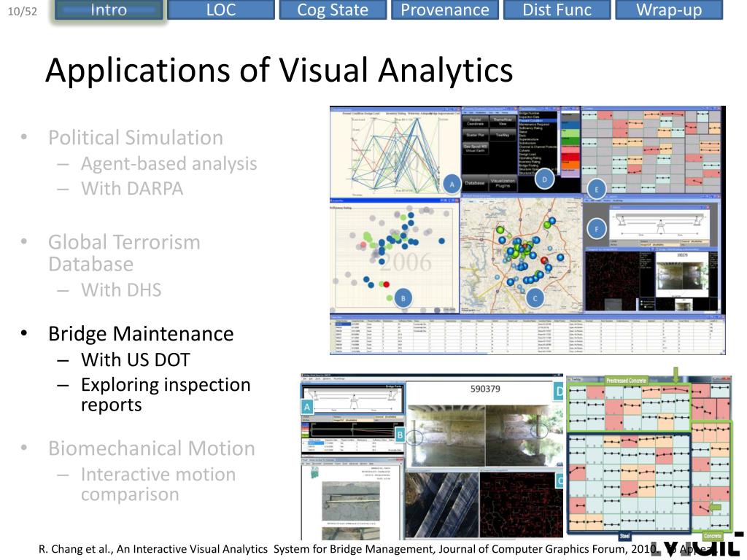Click the 'With US DOT' sub-bullet
Image resolution: width=747 pixels, height=560 pixels.
(x=136, y=359)
